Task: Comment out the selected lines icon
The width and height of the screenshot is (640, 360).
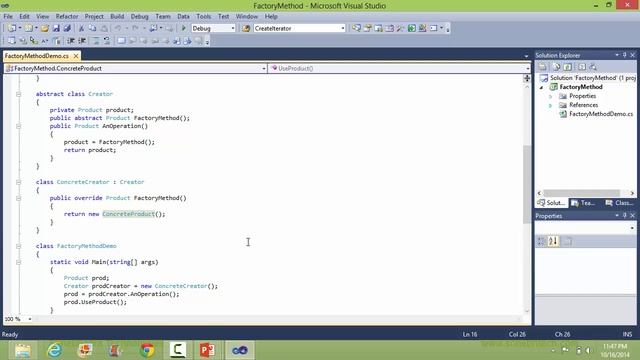Action: [96, 40]
